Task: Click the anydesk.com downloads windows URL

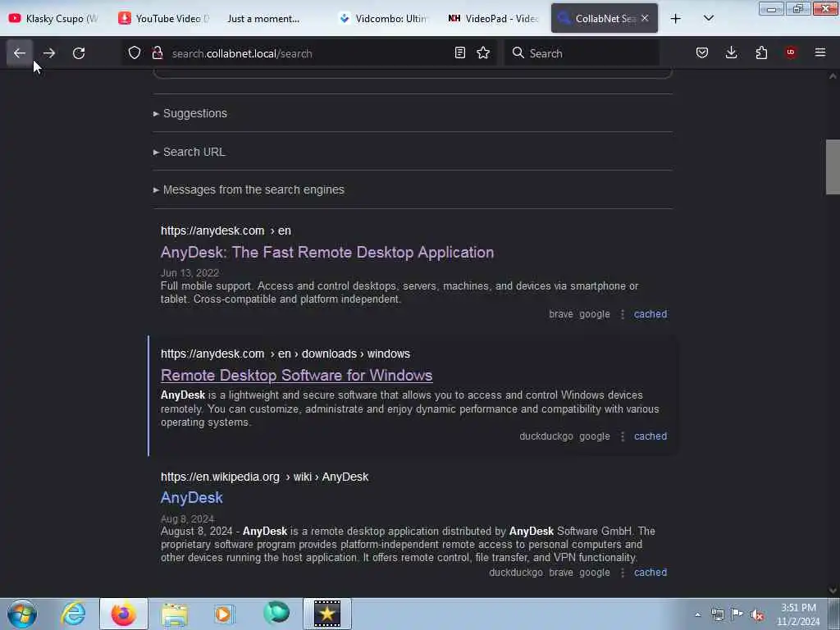Action: 285,354
